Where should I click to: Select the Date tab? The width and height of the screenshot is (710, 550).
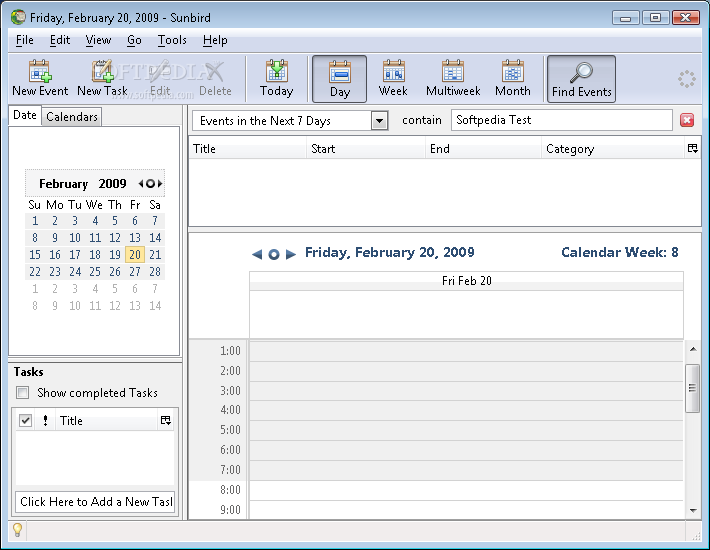[x=25, y=115]
